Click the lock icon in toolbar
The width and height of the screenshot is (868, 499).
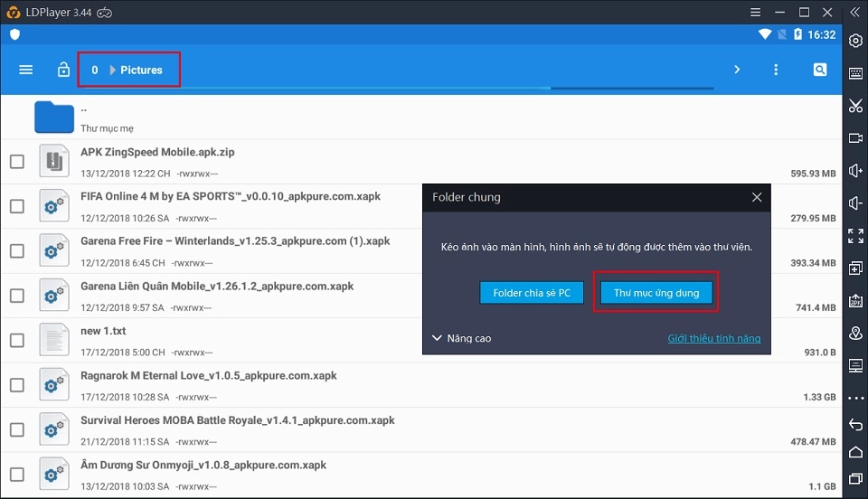coord(63,70)
